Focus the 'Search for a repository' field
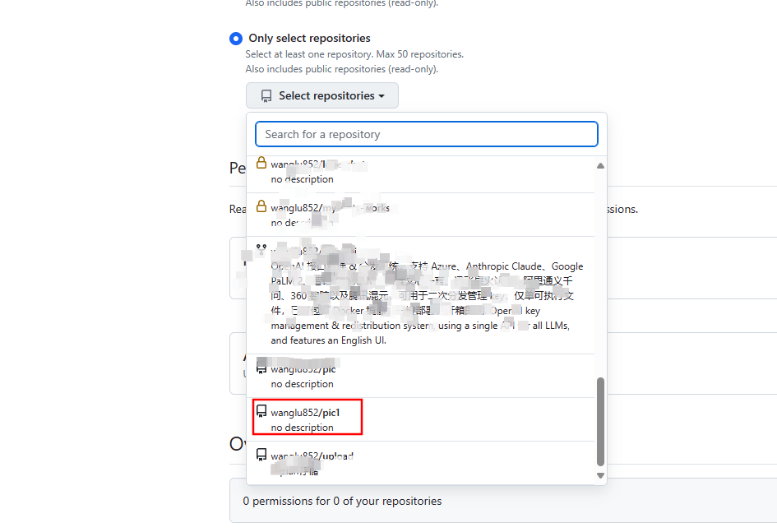The height and width of the screenshot is (532, 777). tap(426, 134)
